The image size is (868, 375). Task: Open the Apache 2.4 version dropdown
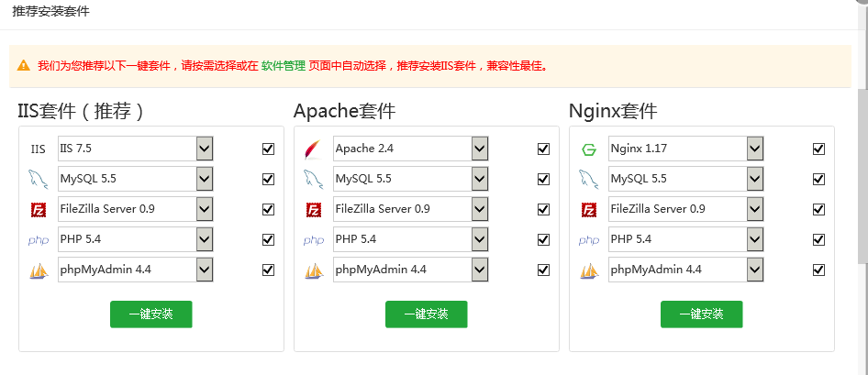point(411,149)
